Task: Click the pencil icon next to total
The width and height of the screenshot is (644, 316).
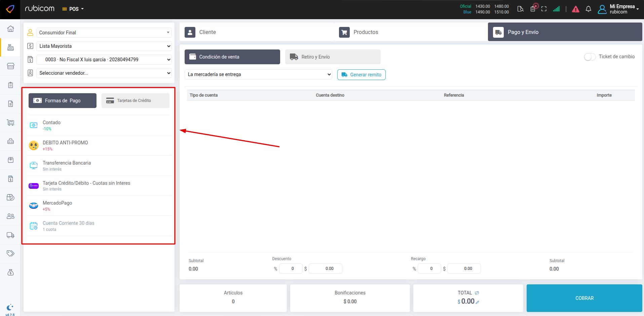Action: [x=478, y=302]
